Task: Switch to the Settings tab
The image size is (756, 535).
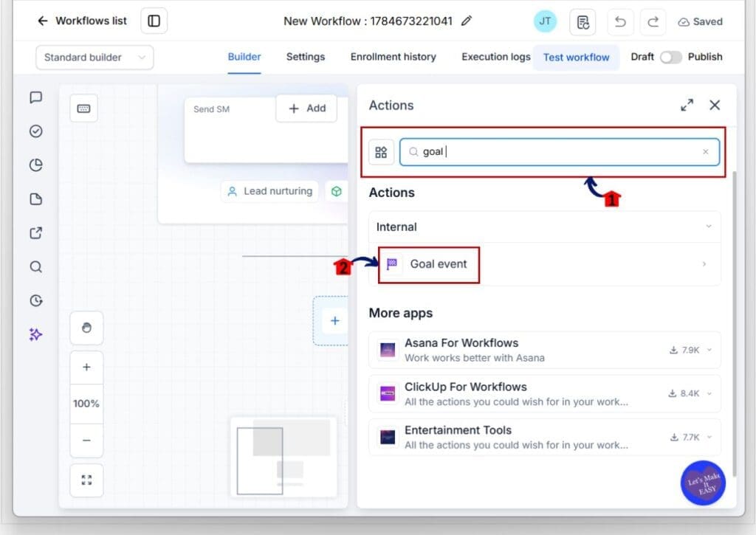Action: 305,57
